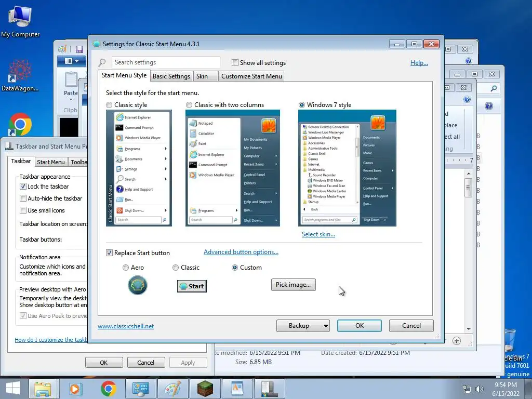
Task: Open My Computer desktop icon
Action: click(20, 21)
